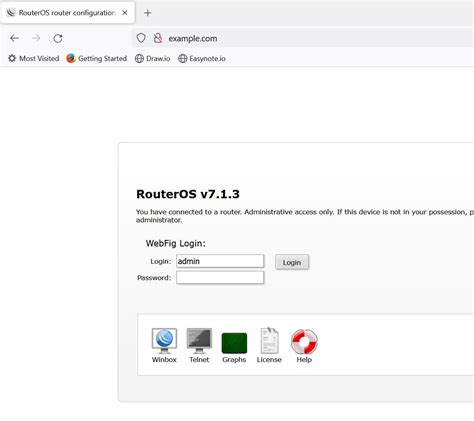Open the Getting Started bookmark
This screenshot has width=474, height=421.
point(97,58)
